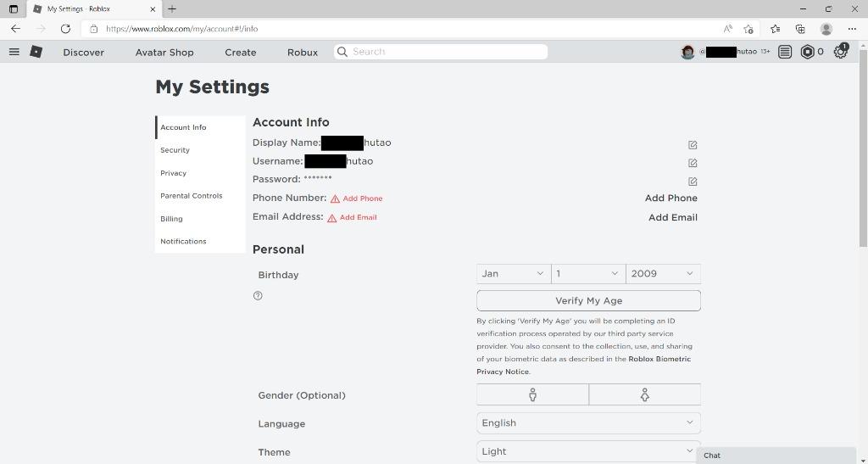Viewport: 868px width, 464px height.
Task: Open the birthday year dropdown showing 2009
Action: click(663, 273)
